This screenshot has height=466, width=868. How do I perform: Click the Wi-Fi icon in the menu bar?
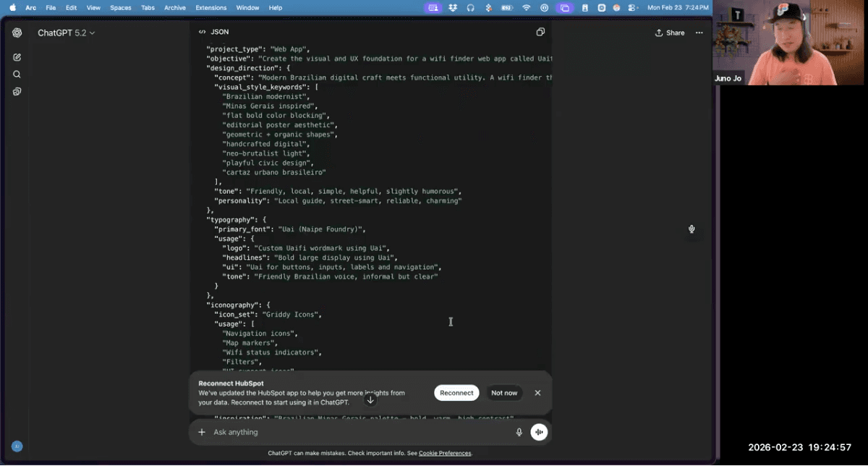[x=526, y=7]
